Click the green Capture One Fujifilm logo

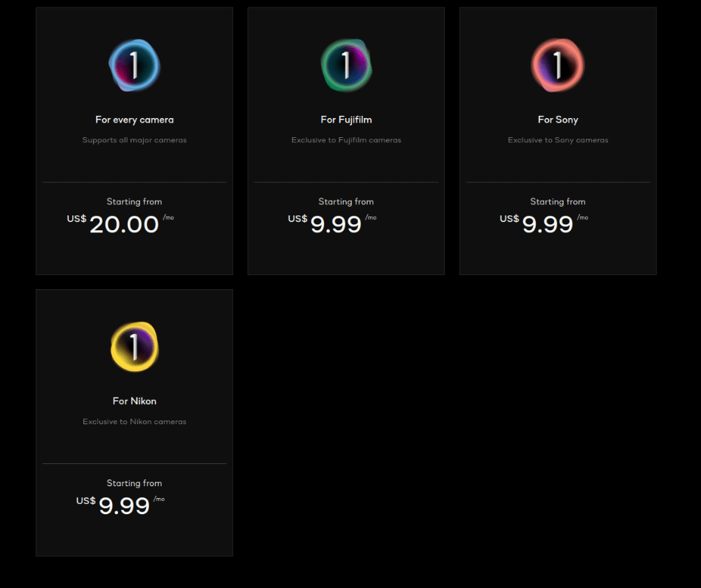click(x=347, y=65)
